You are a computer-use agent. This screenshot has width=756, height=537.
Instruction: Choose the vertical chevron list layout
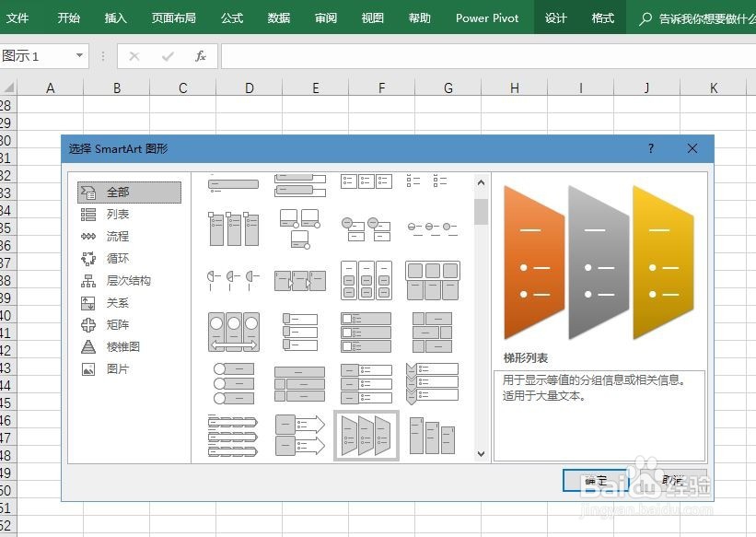pos(433,383)
